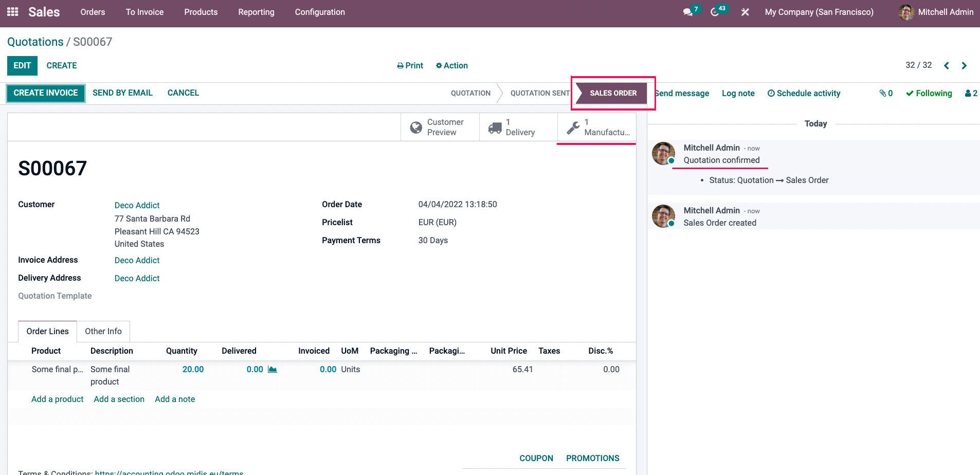Click Mitchell Admin avatar on Sales Order created message

tap(663, 216)
